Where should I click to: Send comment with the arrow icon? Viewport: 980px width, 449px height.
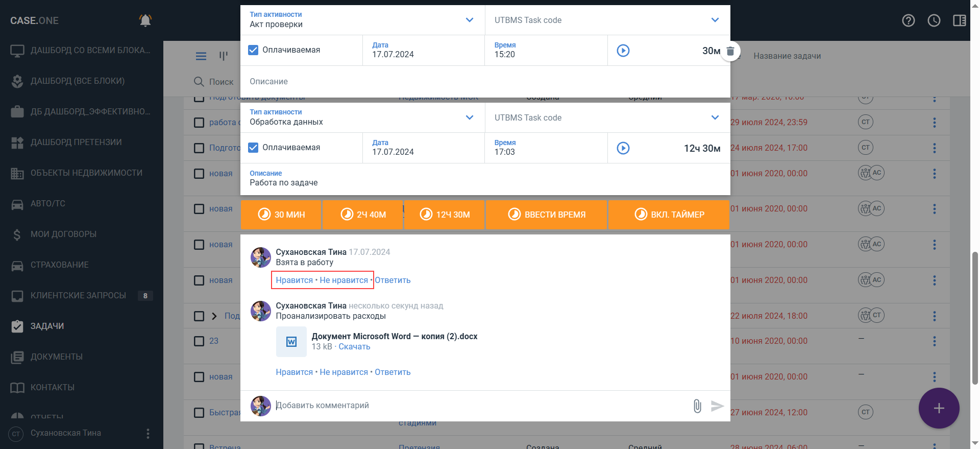coord(717,406)
